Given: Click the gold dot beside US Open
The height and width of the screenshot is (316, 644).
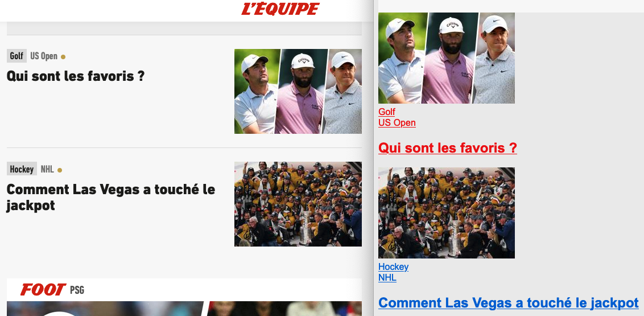Looking at the screenshot, I should (x=63, y=57).
